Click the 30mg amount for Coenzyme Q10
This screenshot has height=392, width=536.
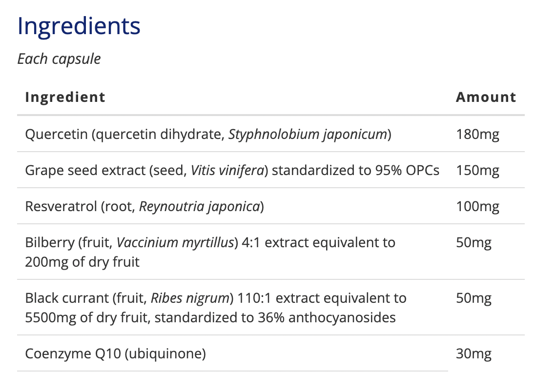[474, 354]
